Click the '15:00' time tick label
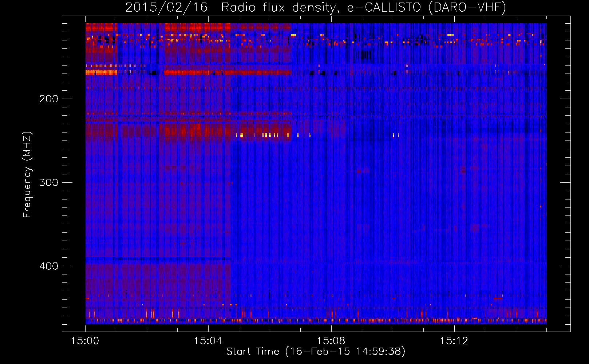589x364 pixels. 85,341
